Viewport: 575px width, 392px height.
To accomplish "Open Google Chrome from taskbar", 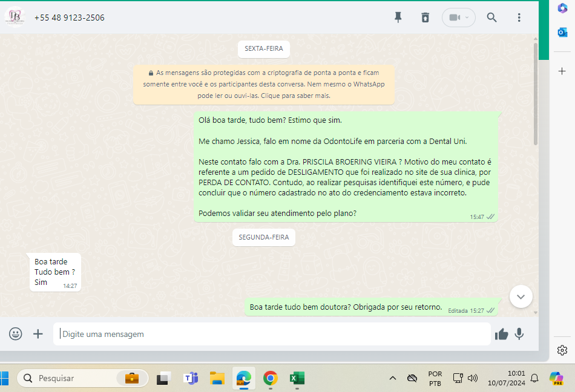I will coord(271,378).
